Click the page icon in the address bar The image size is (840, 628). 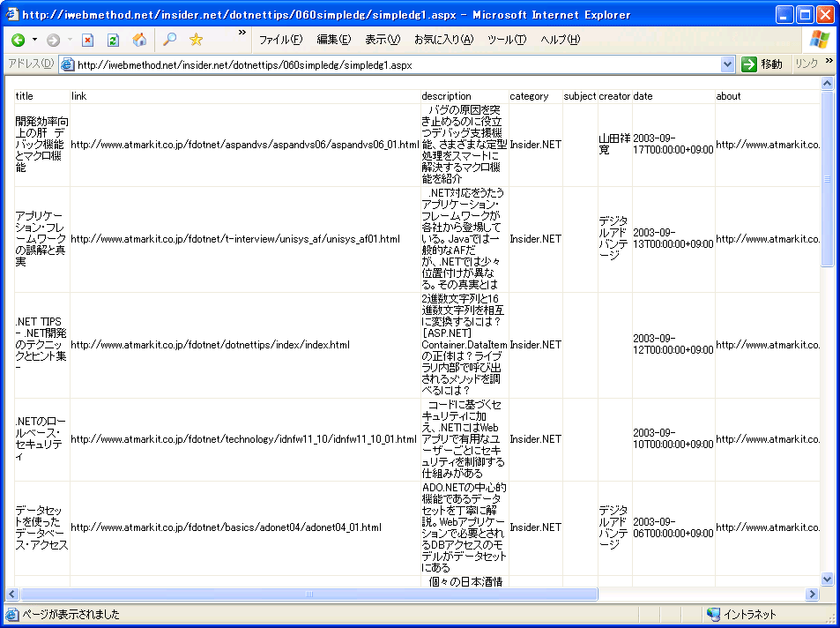[68, 65]
